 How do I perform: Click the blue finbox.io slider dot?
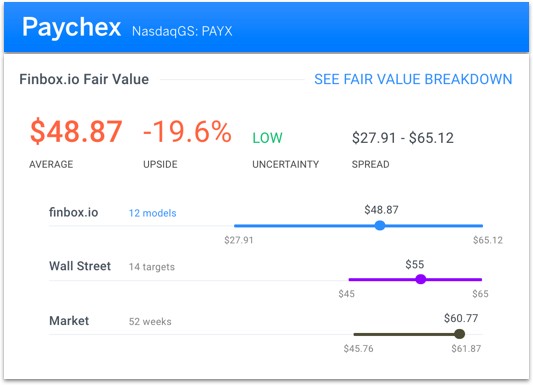click(x=380, y=225)
